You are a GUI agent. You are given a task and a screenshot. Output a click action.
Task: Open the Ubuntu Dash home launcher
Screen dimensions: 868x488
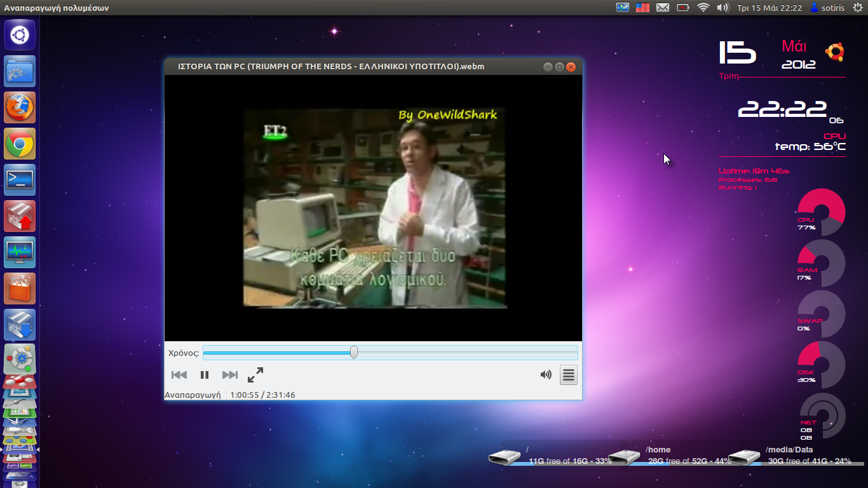(x=20, y=35)
